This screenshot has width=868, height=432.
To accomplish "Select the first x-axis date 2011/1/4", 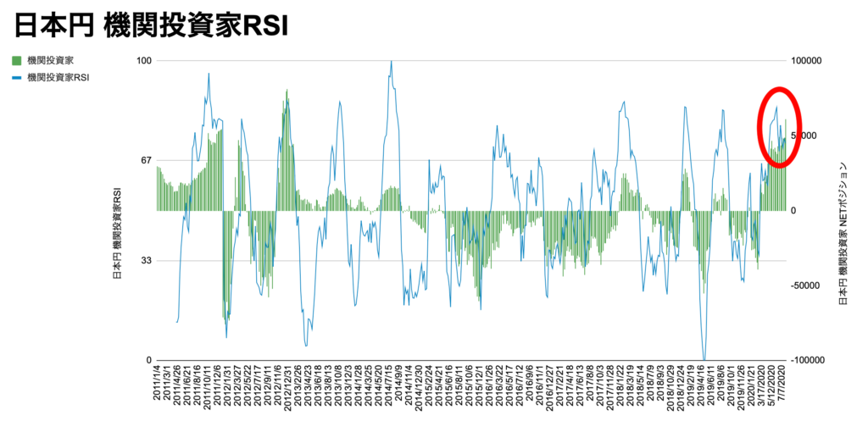I will pos(158,385).
